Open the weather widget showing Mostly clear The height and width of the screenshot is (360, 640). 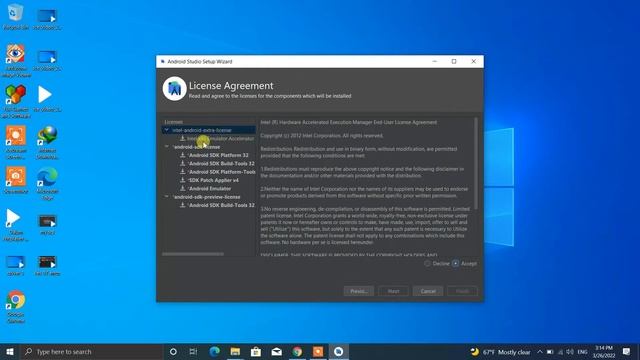coord(500,351)
